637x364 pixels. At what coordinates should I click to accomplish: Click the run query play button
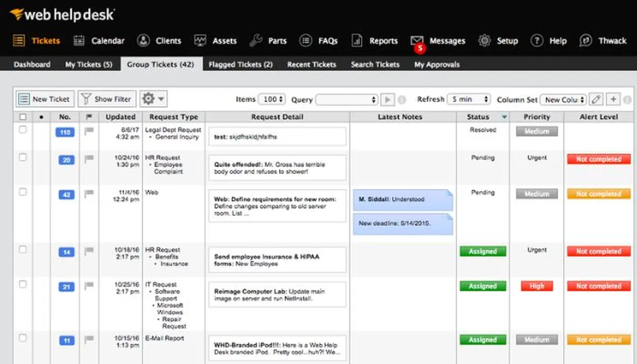click(388, 99)
